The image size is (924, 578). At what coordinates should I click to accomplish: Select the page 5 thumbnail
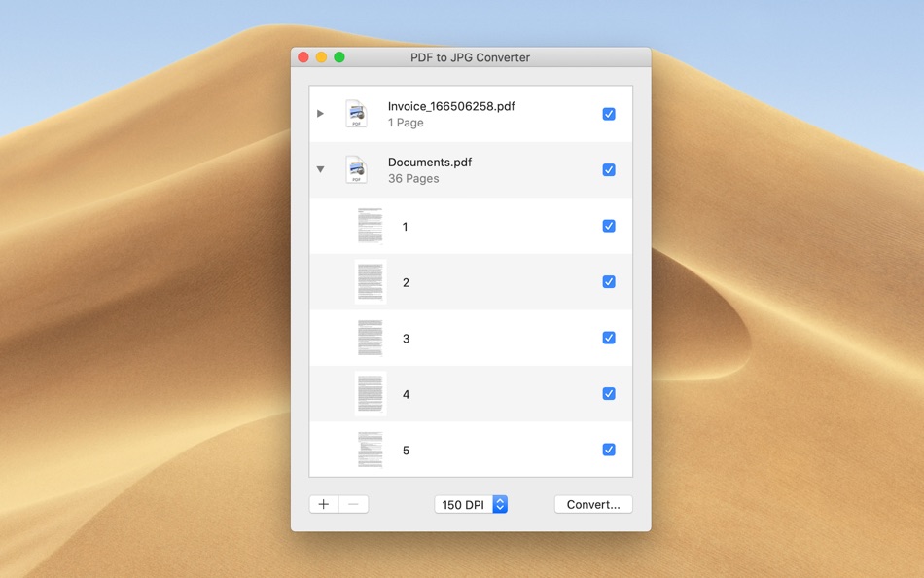tap(370, 450)
